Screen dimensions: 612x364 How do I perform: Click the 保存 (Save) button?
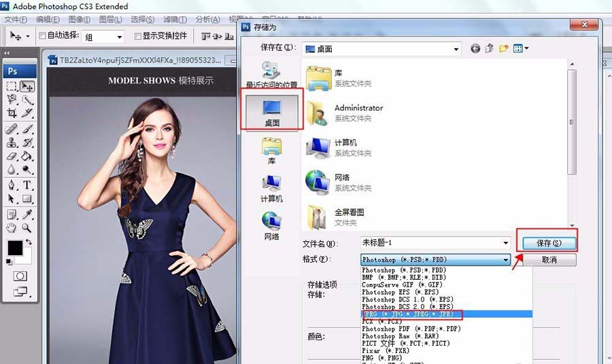(x=548, y=242)
